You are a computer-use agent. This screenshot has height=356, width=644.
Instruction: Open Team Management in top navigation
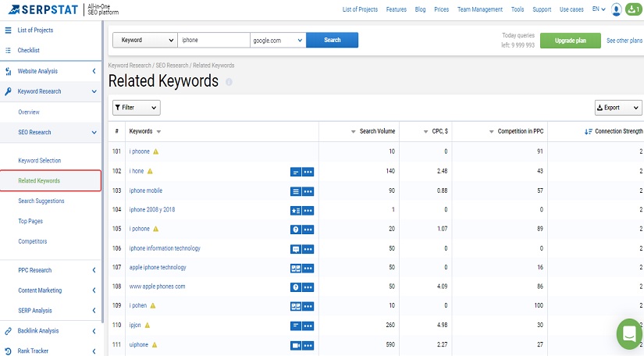(x=480, y=9)
